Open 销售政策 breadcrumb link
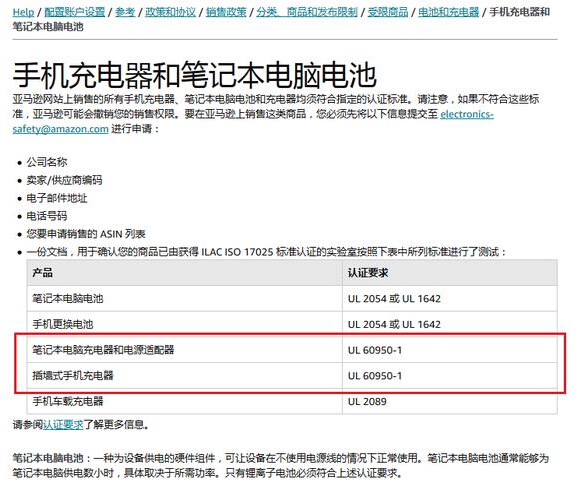The height and width of the screenshot is (487, 582). (x=226, y=12)
